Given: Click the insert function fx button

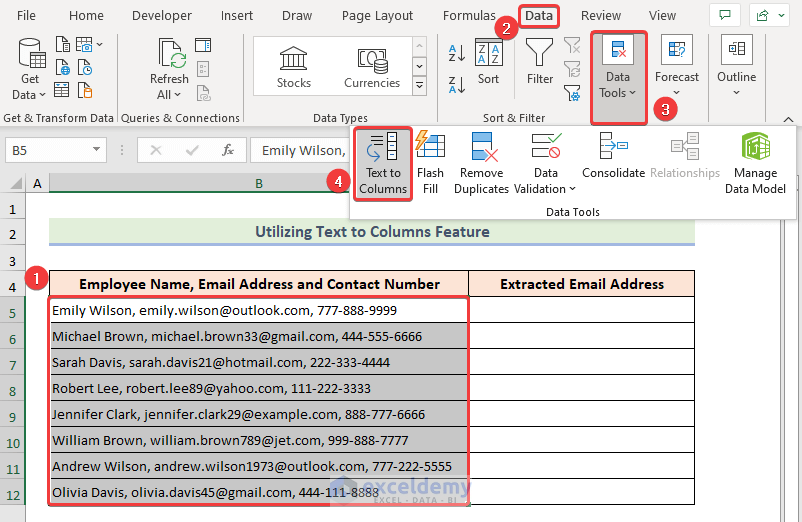Looking at the screenshot, I should click(x=228, y=151).
